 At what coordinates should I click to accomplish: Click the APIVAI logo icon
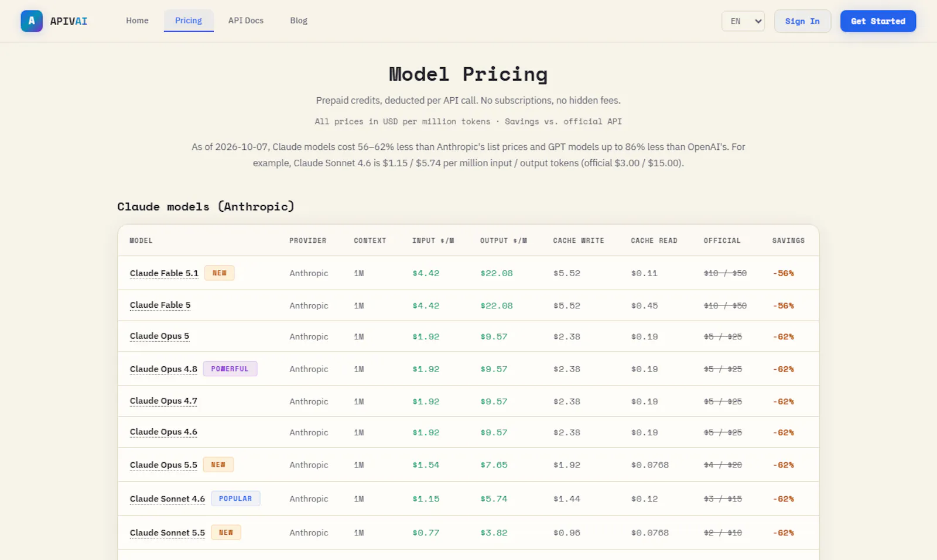point(32,21)
